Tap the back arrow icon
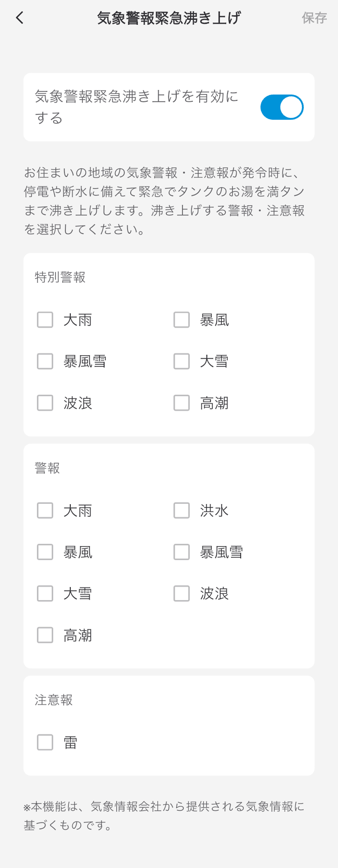338x868 pixels. [x=19, y=18]
